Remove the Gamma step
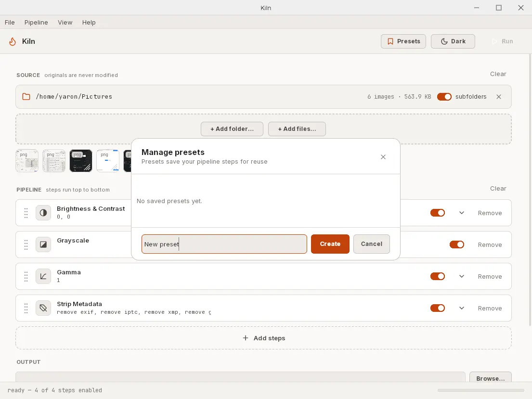This screenshot has width=532, height=399. click(x=490, y=277)
